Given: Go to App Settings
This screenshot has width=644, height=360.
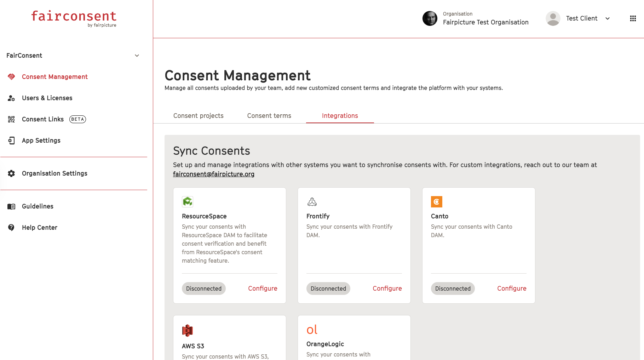Looking at the screenshot, I should tap(41, 141).
